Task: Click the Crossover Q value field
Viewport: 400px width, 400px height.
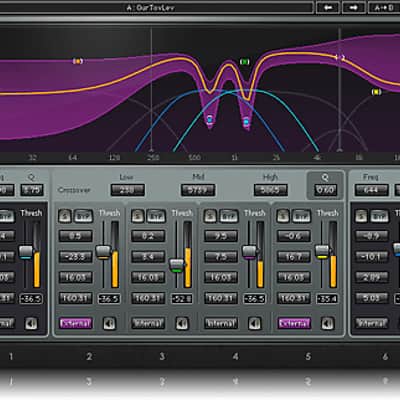Action: 325,190
